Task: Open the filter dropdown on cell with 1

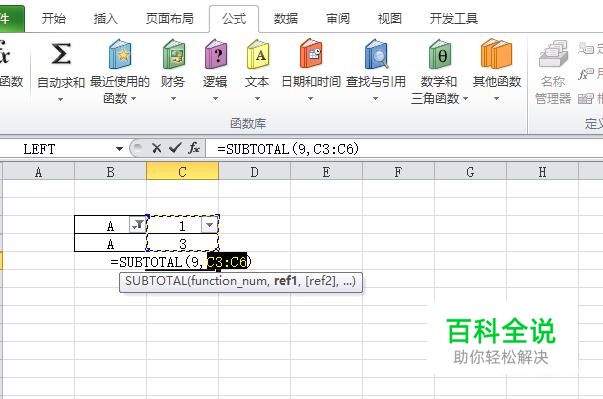Action: [210, 225]
